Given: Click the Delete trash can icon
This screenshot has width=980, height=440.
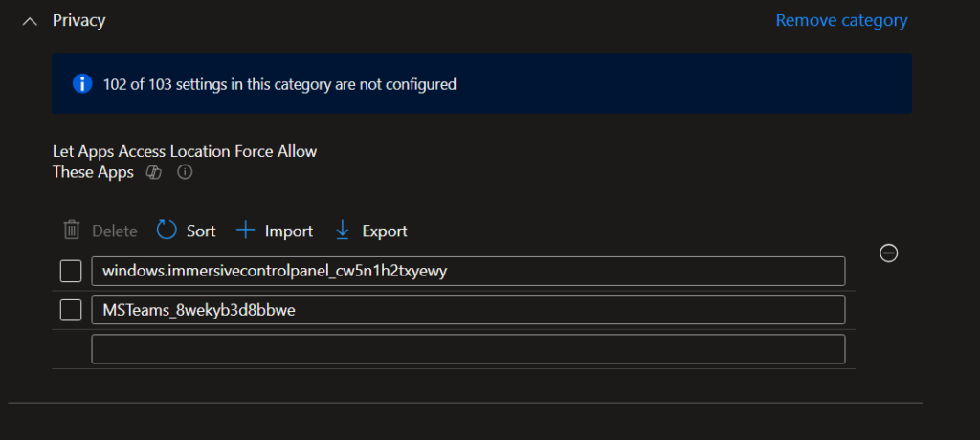Looking at the screenshot, I should point(72,231).
